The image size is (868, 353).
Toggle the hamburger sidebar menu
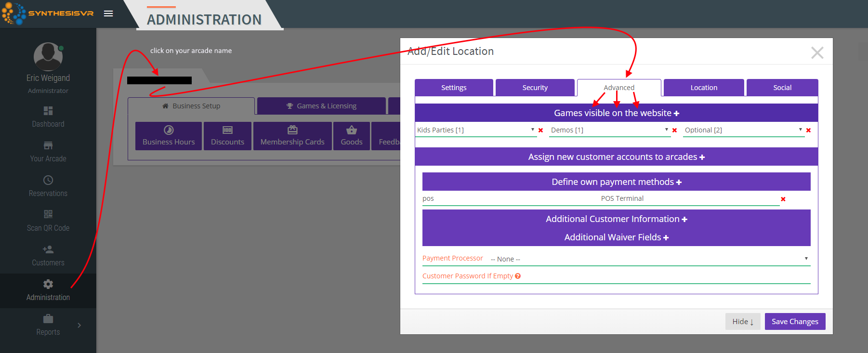click(108, 13)
